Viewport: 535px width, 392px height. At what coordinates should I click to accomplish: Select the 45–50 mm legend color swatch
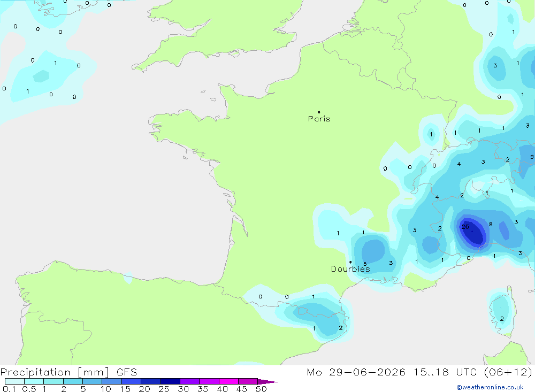(x=248, y=381)
